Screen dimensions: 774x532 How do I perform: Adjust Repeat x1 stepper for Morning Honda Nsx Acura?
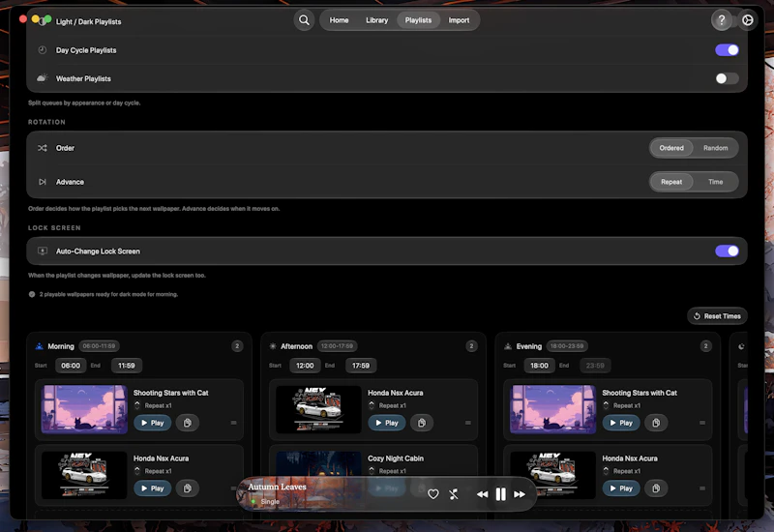[x=137, y=471]
